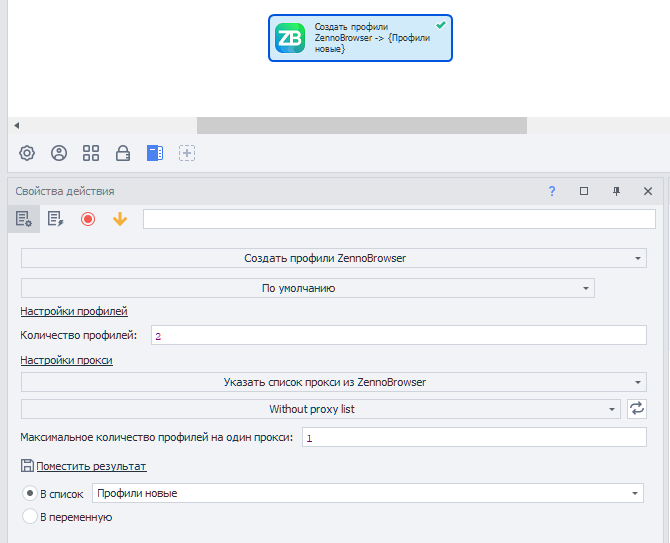Click the 'Свойства действия' panel title

[65, 191]
